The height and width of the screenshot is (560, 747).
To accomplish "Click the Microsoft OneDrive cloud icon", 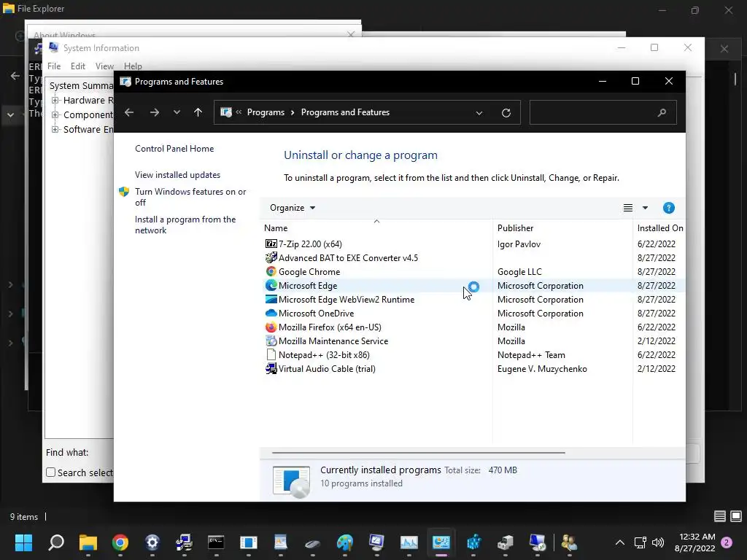I will [x=271, y=313].
